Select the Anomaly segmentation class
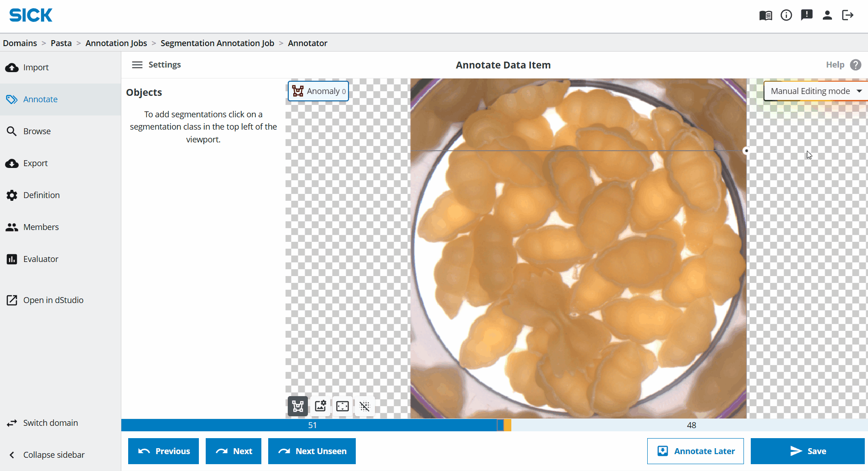The image size is (868, 471). click(x=318, y=91)
